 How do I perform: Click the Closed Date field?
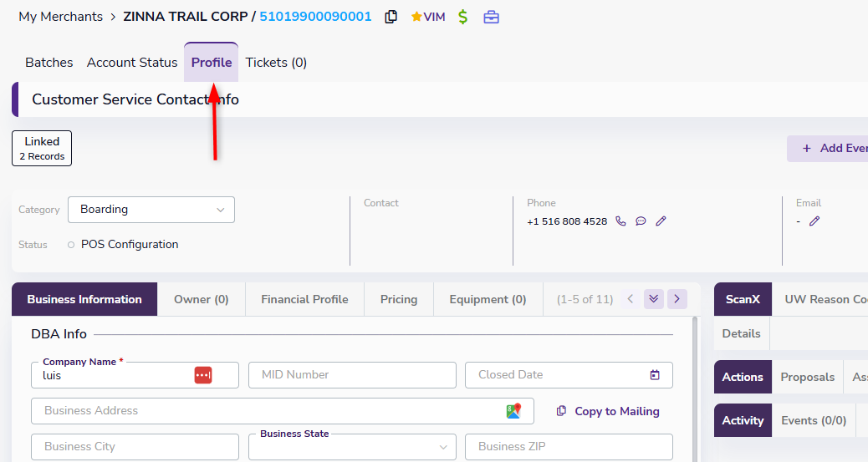pos(569,375)
